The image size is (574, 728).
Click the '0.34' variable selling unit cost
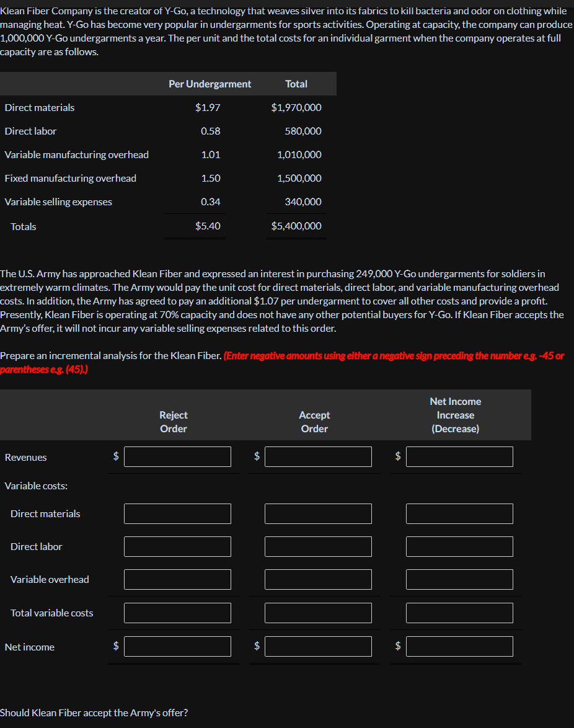pyautogui.click(x=211, y=202)
